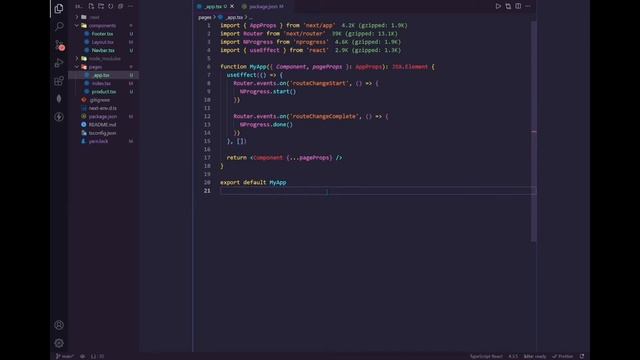Switch to the package.json tab
This screenshot has height=360, width=640.
coord(263,6)
